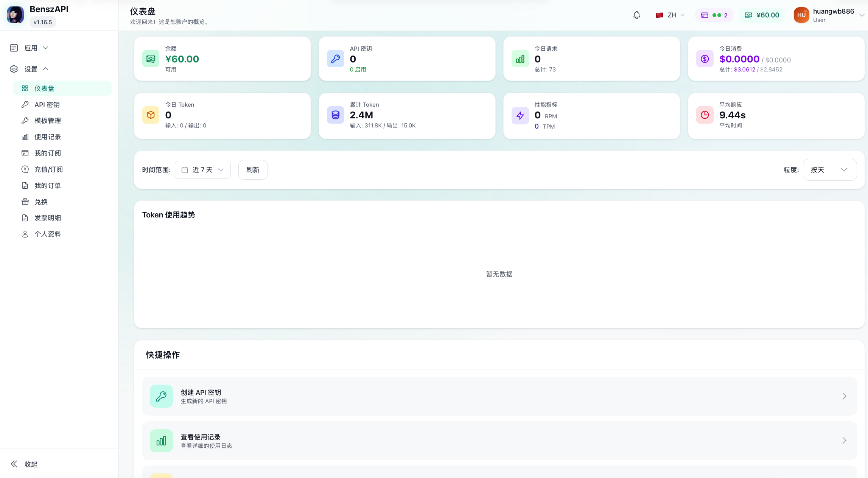Click the lightning icon in 性能指标 card
Viewport: 868px width, 478px height.
[520, 115]
